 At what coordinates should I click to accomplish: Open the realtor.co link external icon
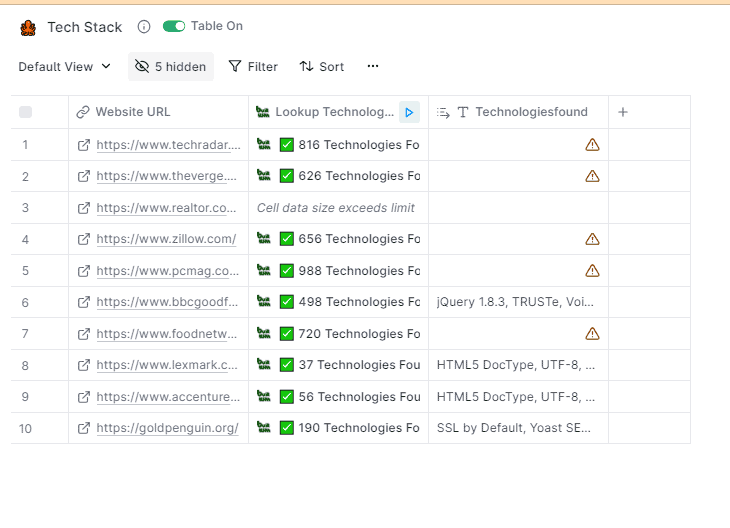[84, 208]
